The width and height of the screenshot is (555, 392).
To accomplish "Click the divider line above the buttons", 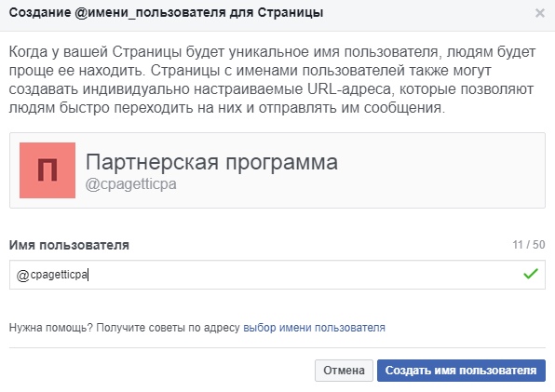I will (x=277, y=348).
